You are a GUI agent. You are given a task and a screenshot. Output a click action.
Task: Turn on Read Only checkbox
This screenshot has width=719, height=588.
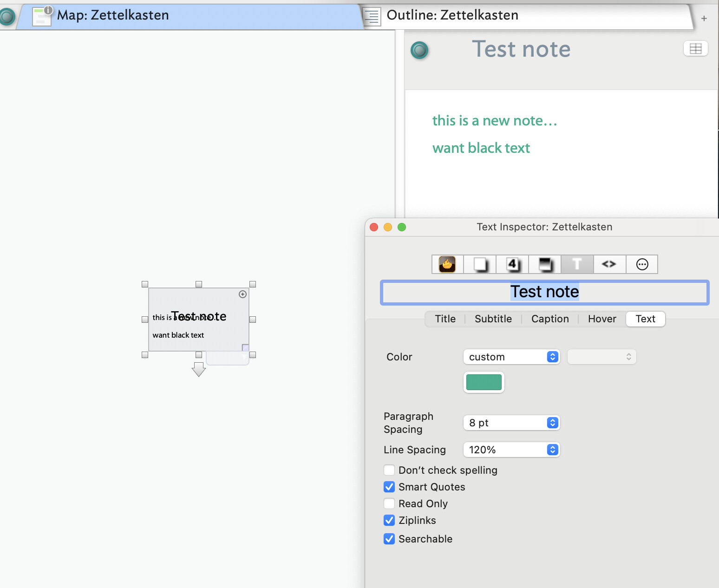click(x=389, y=503)
